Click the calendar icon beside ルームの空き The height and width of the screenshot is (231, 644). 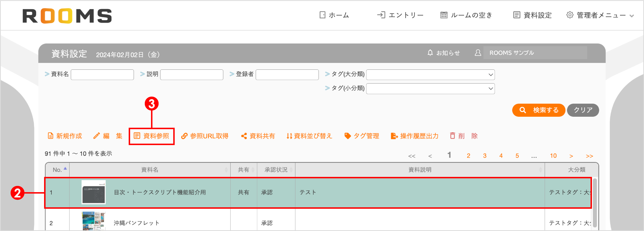point(444,15)
